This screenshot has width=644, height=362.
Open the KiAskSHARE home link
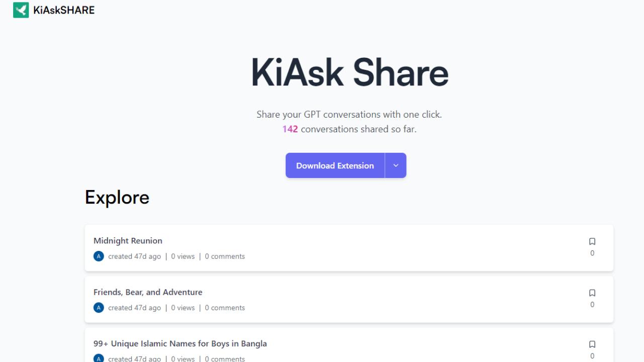pyautogui.click(x=64, y=10)
